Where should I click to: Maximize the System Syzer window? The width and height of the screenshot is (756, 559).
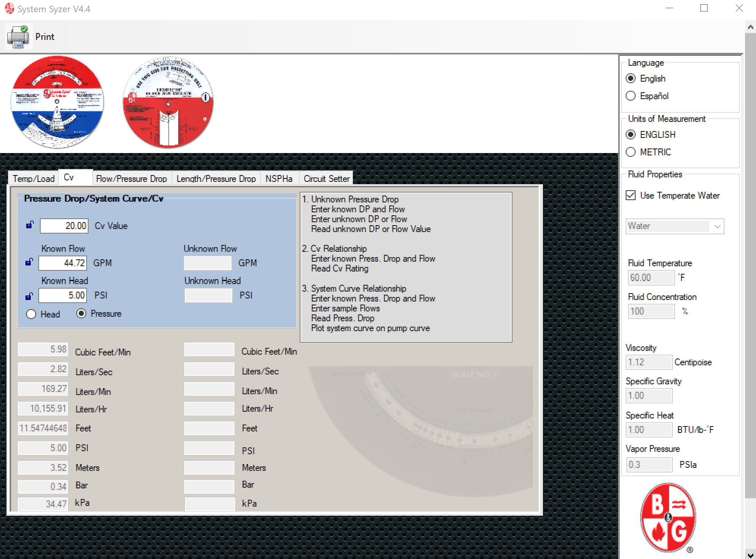point(704,8)
